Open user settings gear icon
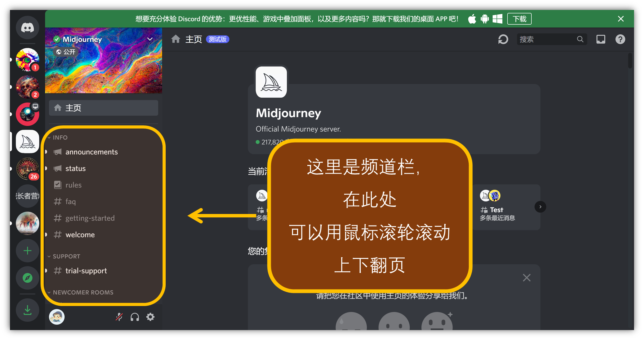 [x=150, y=317]
